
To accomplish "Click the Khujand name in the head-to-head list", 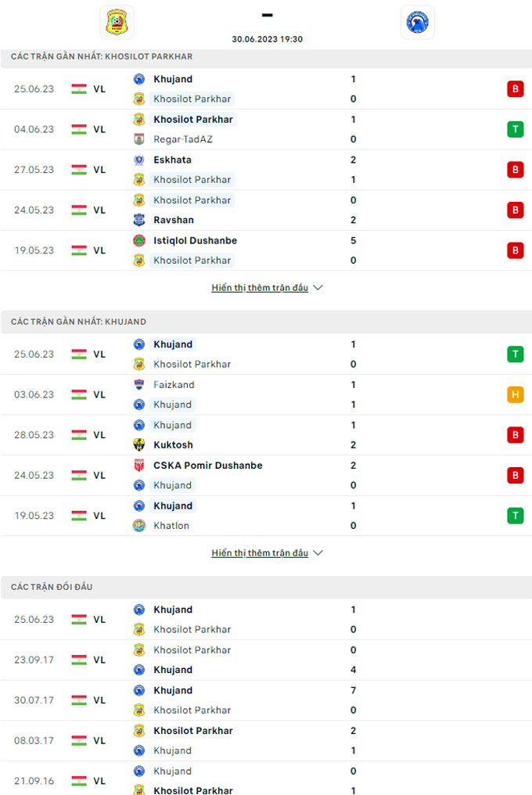I will (x=173, y=610).
